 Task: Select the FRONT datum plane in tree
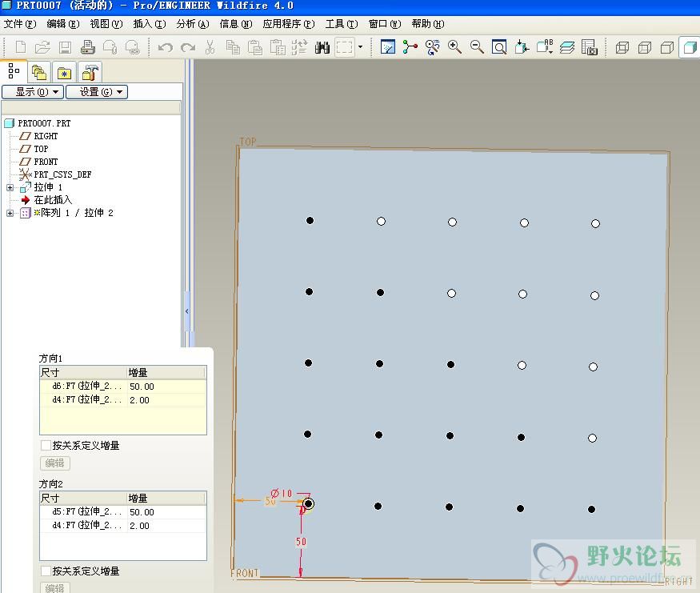point(46,162)
